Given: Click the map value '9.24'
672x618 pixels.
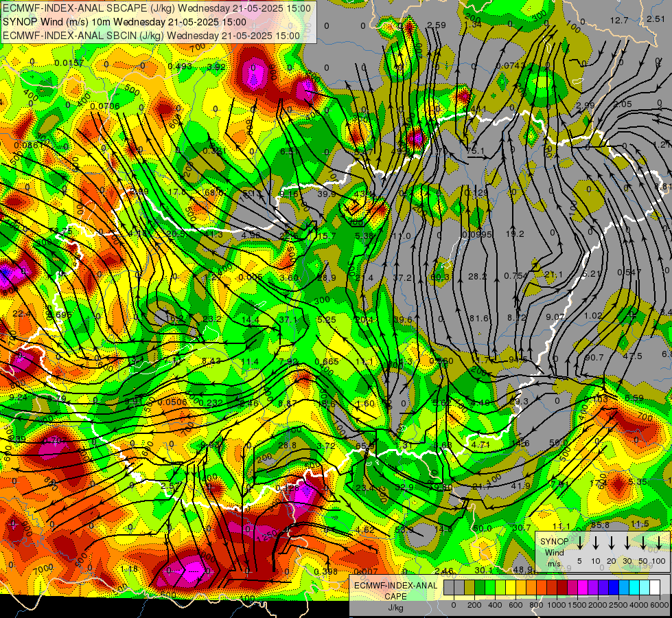Looking at the screenshot, I should (18, 397).
